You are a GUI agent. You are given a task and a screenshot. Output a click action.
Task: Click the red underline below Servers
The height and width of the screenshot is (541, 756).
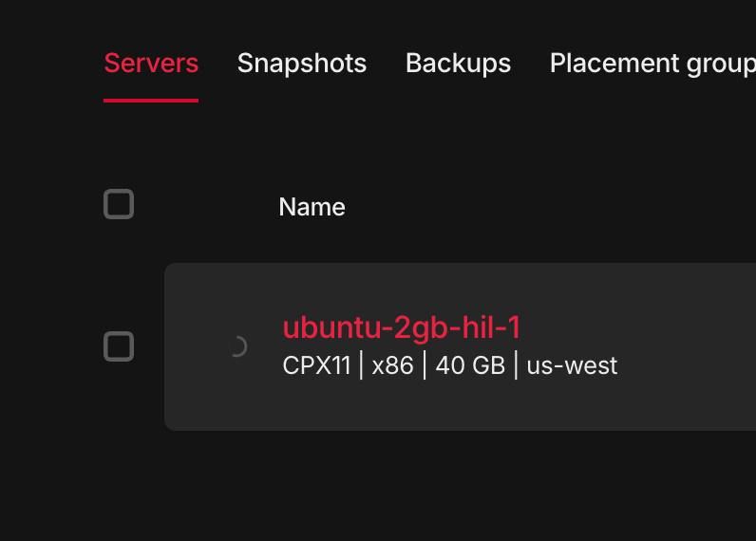point(150,100)
